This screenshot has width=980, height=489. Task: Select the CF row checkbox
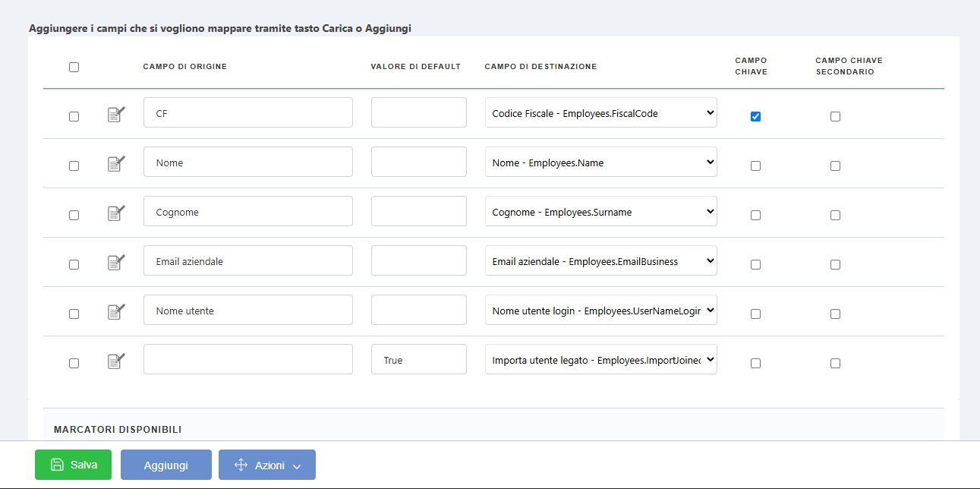[x=74, y=116]
